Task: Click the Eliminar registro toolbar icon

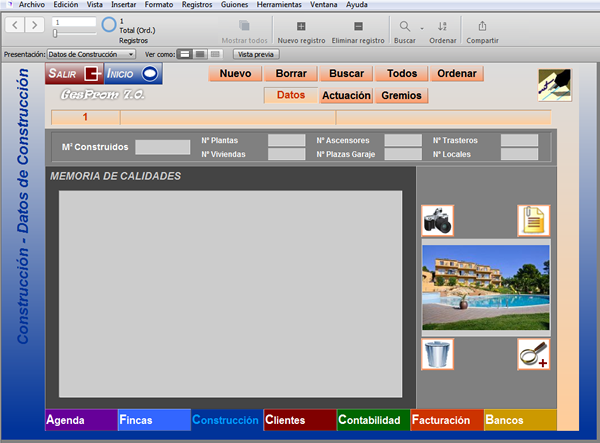Action: (x=358, y=26)
